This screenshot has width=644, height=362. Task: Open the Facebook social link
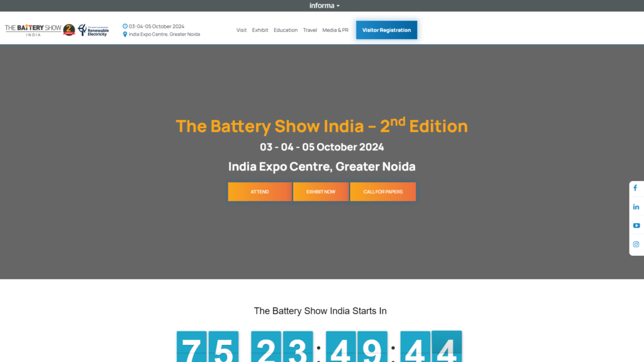tap(635, 188)
